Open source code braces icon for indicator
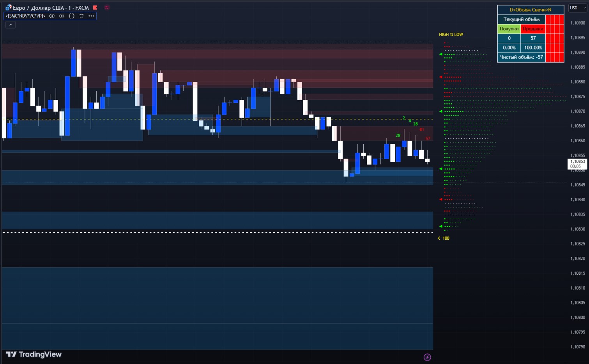 (72, 16)
